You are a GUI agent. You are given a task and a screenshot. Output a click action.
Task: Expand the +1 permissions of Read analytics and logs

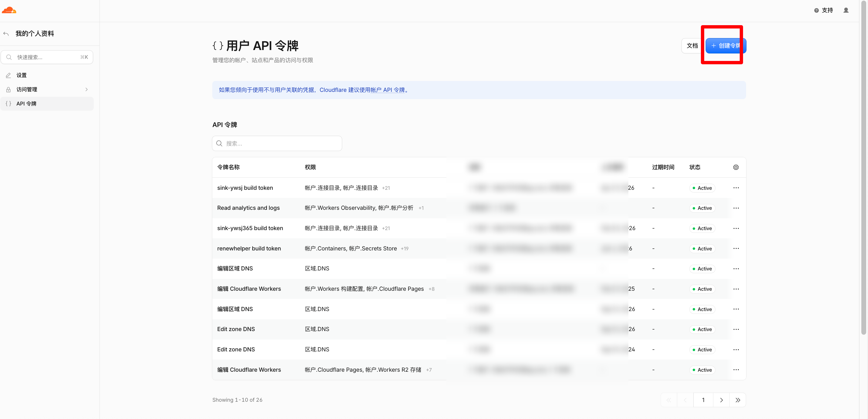[x=421, y=208]
